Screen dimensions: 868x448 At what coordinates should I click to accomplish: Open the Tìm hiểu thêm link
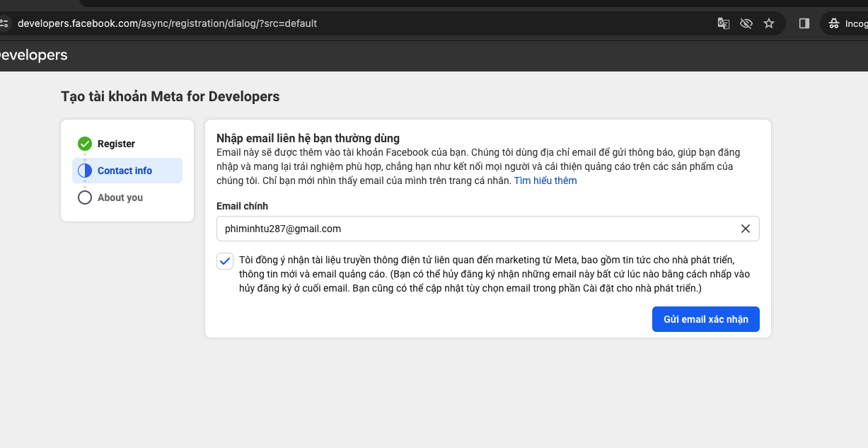click(545, 180)
